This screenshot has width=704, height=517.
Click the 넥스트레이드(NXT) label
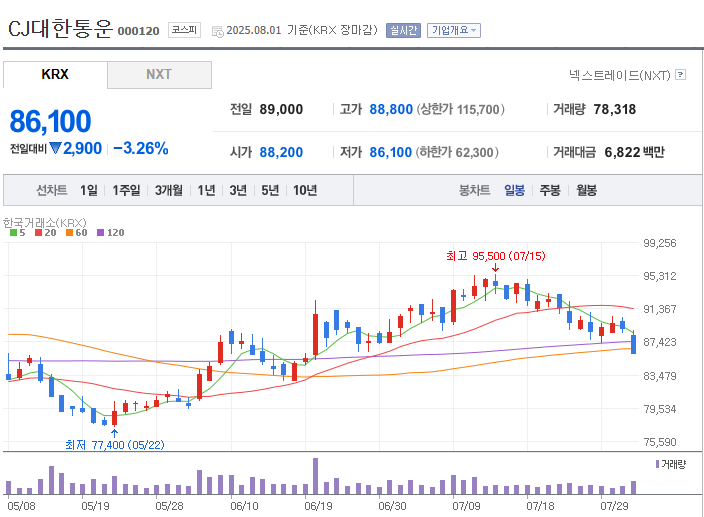pyautogui.click(x=620, y=75)
